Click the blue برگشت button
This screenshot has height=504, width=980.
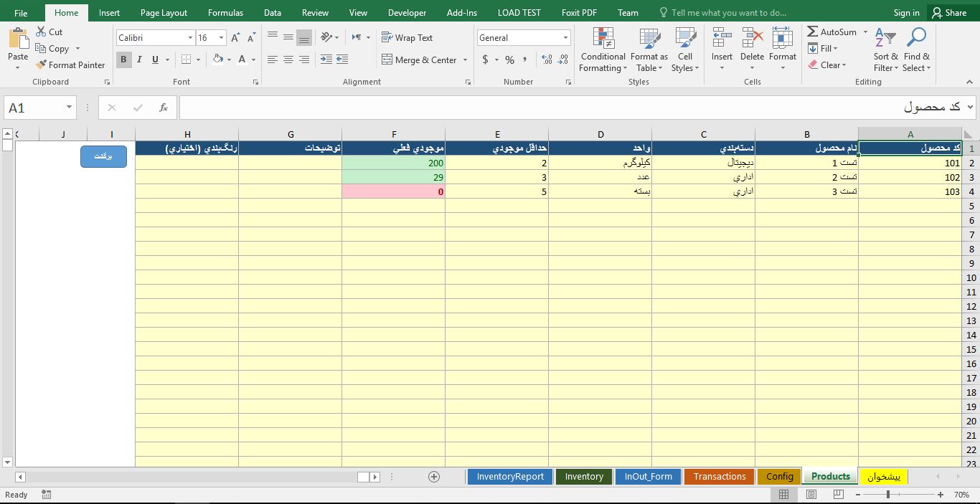[103, 156]
